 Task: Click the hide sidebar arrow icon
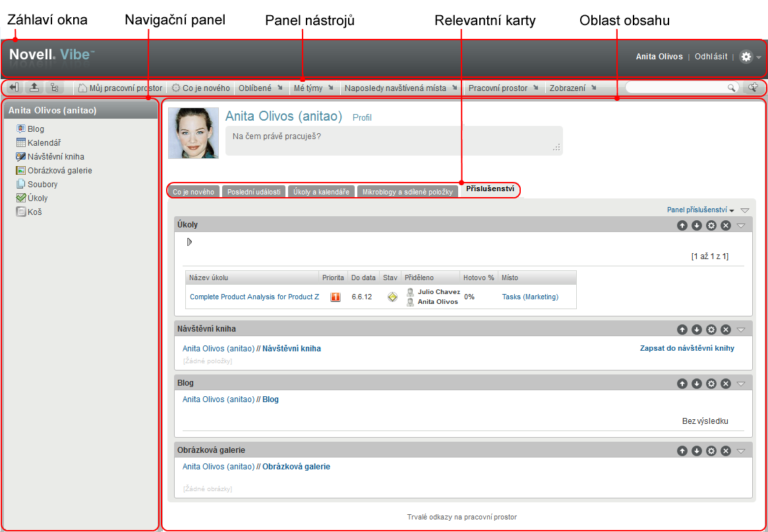point(15,88)
